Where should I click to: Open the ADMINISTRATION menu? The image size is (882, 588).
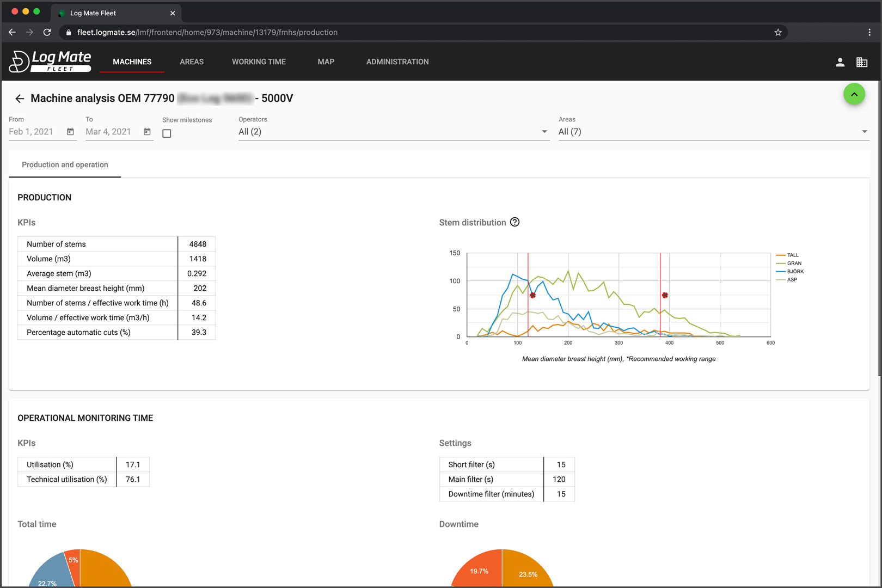397,62
